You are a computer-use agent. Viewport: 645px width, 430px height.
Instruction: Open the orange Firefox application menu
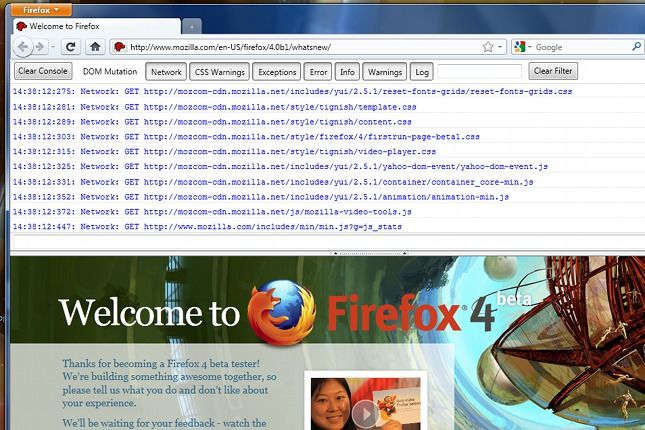point(41,9)
